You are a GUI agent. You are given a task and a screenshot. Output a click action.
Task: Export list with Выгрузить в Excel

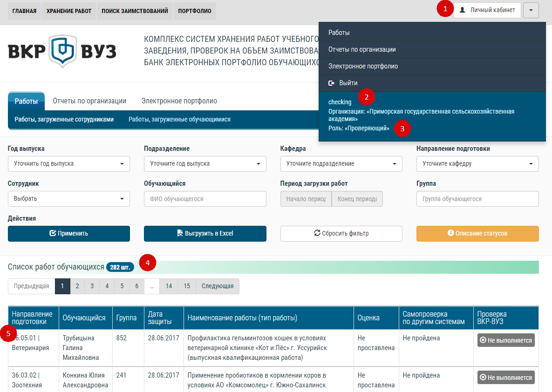coord(205,234)
